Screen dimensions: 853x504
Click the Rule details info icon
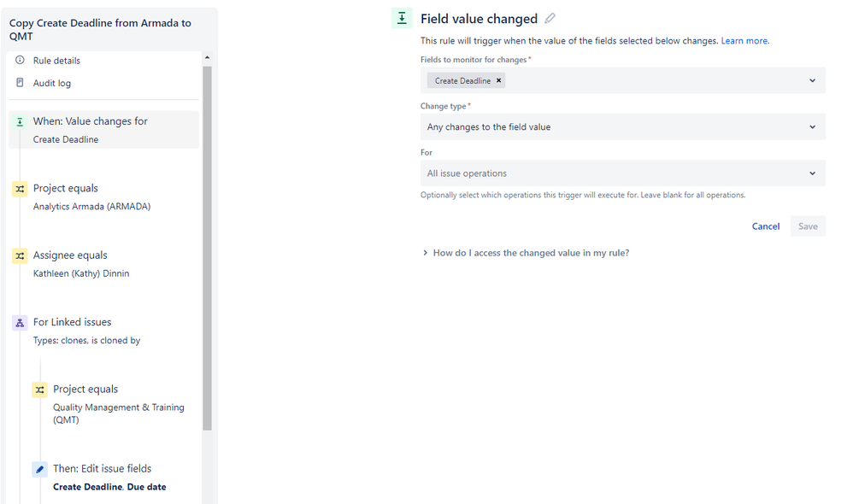[x=21, y=60]
